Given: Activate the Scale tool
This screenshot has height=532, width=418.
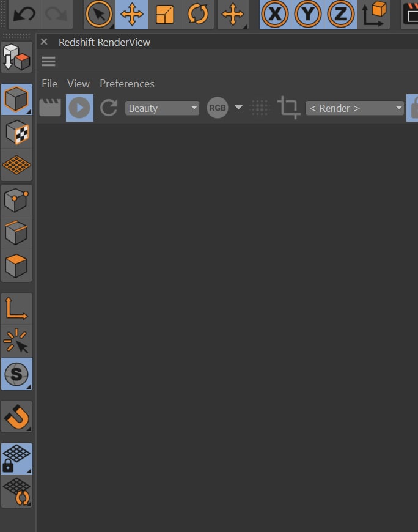Looking at the screenshot, I should (x=164, y=14).
